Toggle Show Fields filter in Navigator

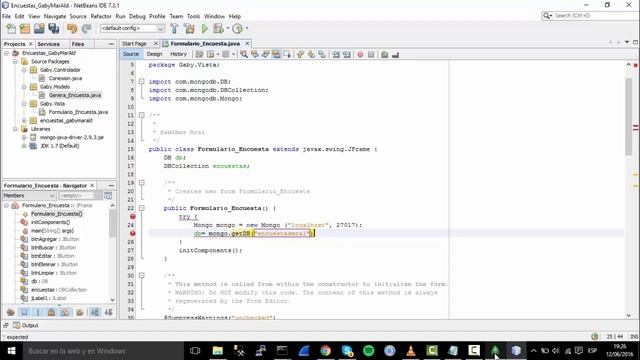point(24,312)
